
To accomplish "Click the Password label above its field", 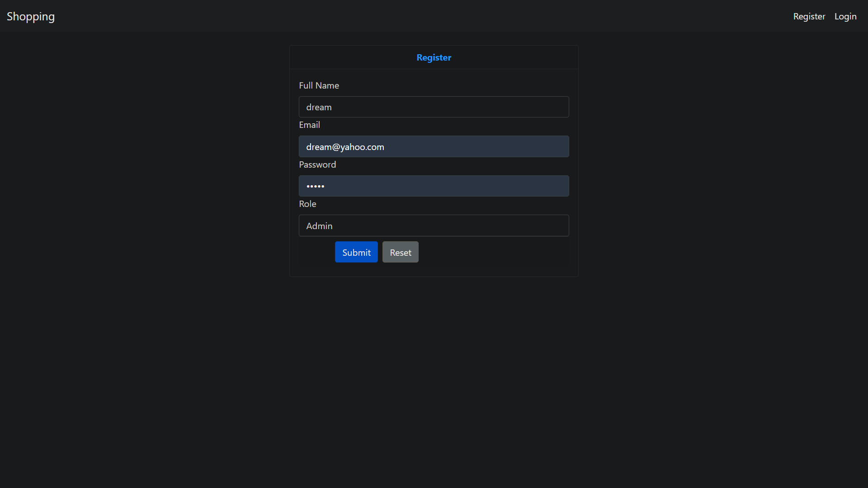I will (x=317, y=164).
